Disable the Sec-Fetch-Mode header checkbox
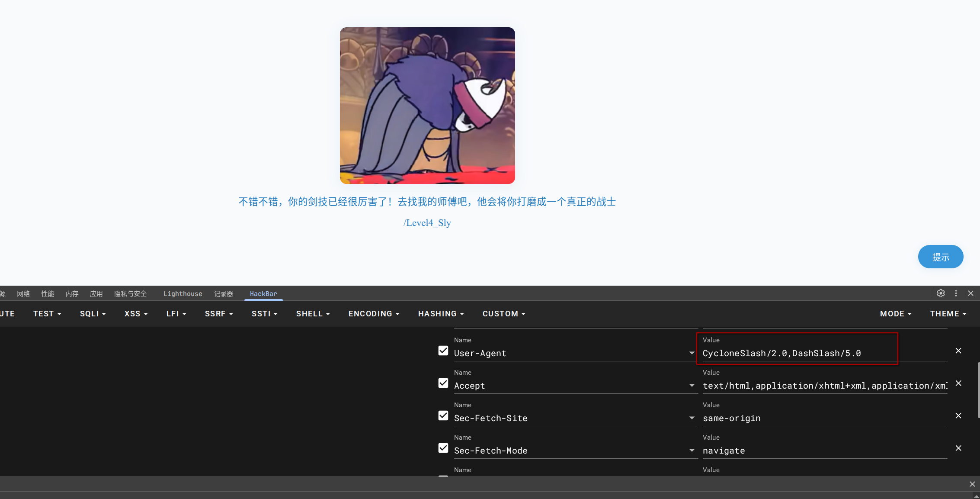Viewport: 980px width, 499px height. 443,448
